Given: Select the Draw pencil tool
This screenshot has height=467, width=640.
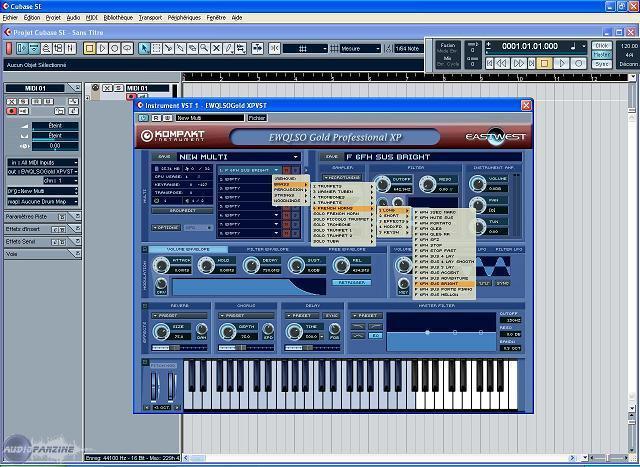Looking at the screenshot, I should [229, 49].
